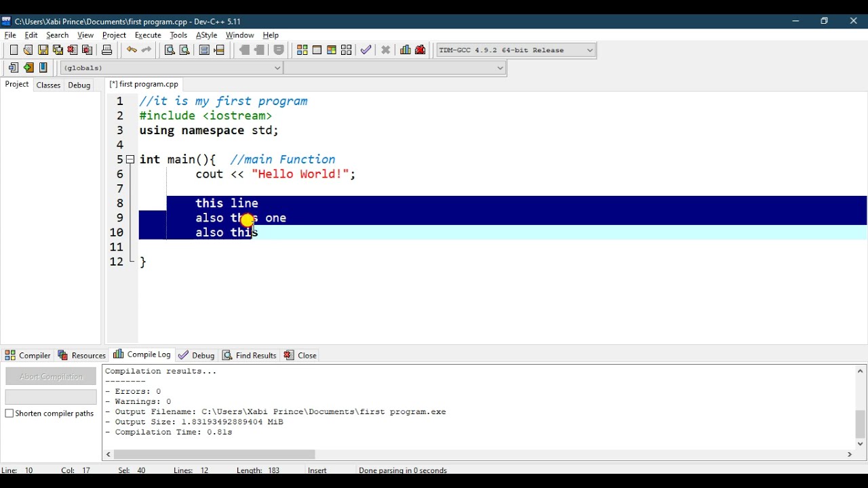The height and width of the screenshot is (488, 868).
Task: Click the Save file toolbar icon
Action: (x=43, y=49)
